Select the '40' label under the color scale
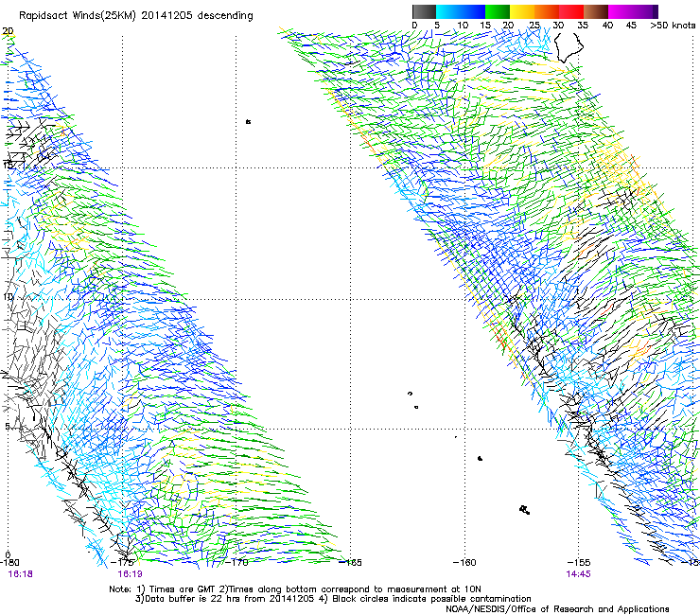This screenshot has width=700, height=615. 607,26
